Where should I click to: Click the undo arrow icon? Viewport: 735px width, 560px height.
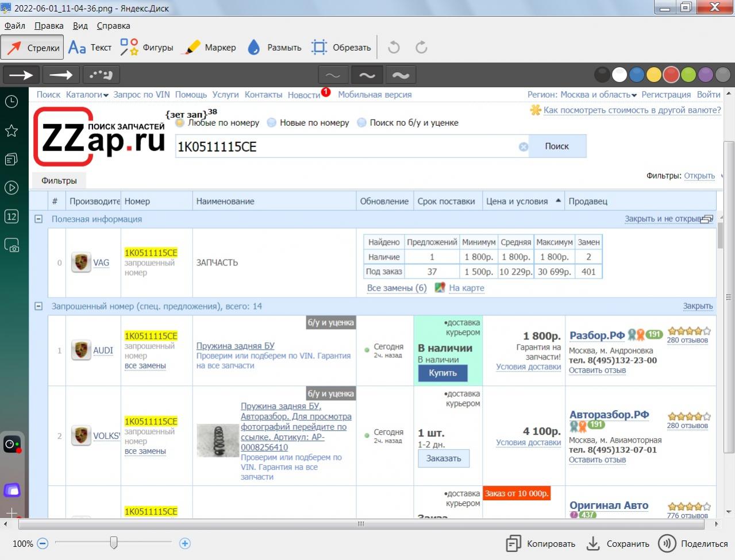[394, 48]
